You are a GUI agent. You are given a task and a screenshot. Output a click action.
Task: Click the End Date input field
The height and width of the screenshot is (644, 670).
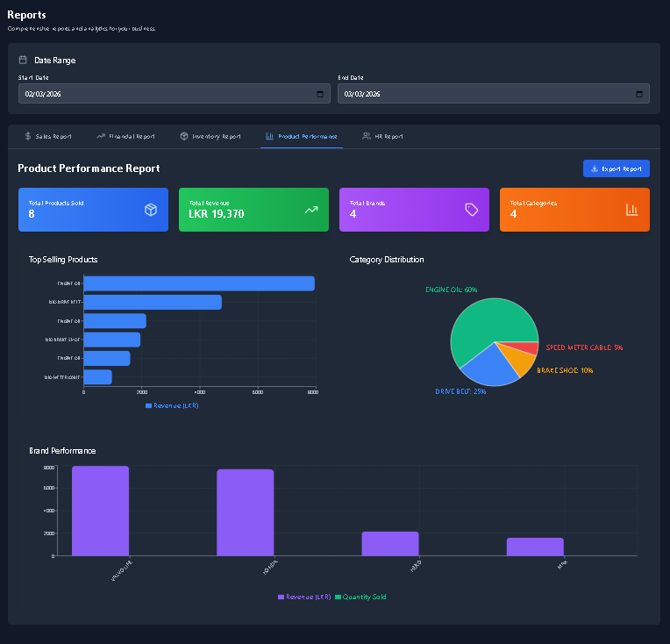click(494, 94)
